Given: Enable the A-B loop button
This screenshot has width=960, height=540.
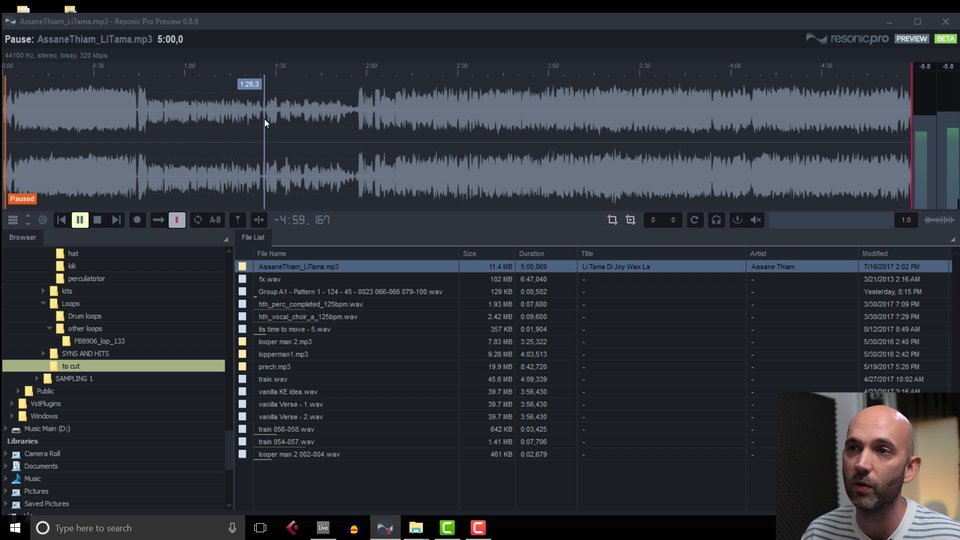Looking at the screenshot, I should [216, 220].
